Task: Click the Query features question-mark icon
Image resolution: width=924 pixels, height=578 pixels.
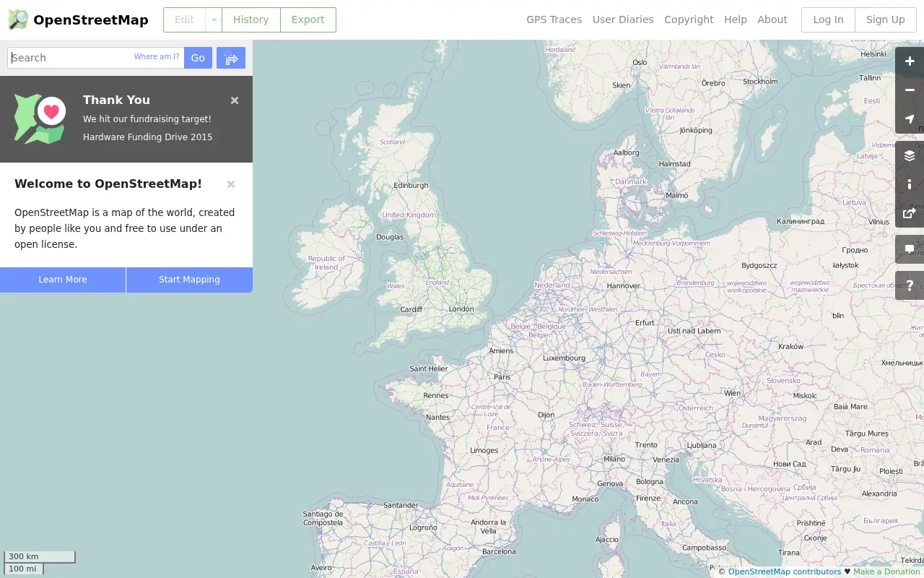Action: pyautogui.click(x=910, y=285)
